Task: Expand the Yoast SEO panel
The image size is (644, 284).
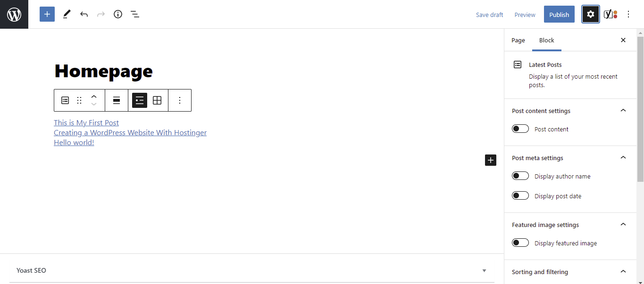Action: (484, 270)
